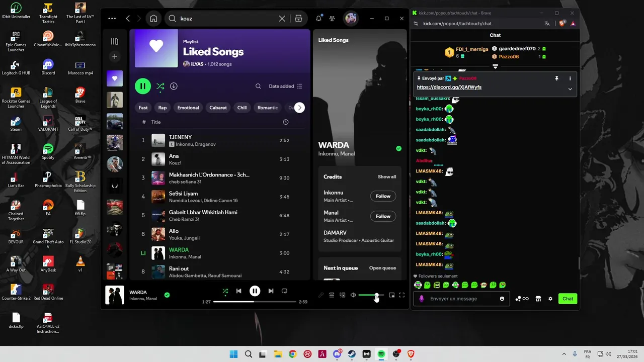Click the song progress bar
Image resolution: width=644 pixels, height=362 pixels.
click(255, 302)
